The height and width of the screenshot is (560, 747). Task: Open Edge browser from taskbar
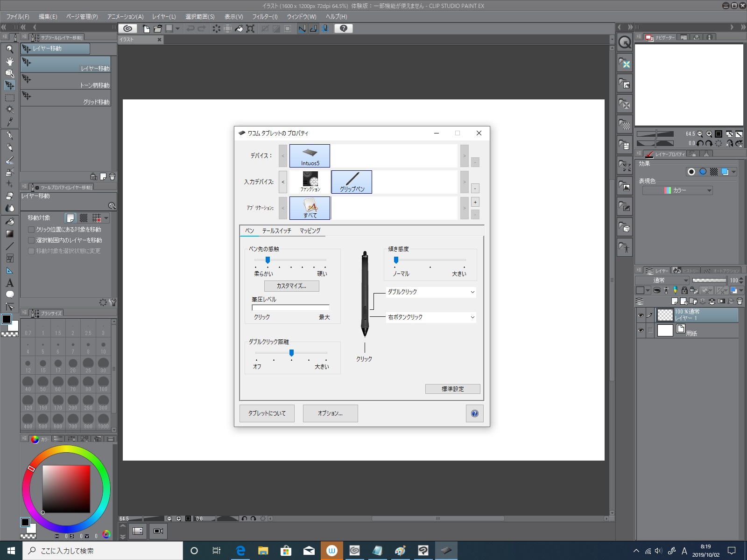pyautogui.click(x=240, y=551)
